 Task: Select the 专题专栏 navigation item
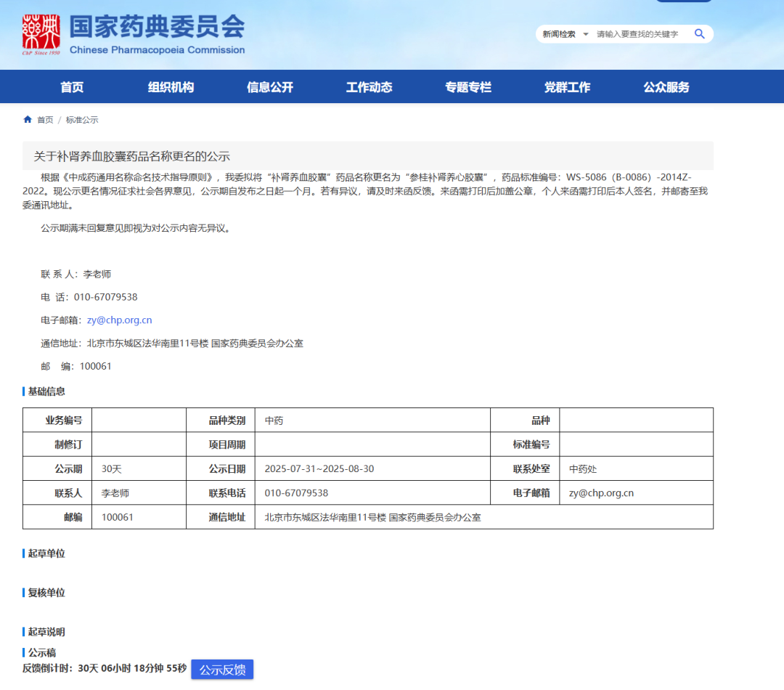[x=468, y=86]
